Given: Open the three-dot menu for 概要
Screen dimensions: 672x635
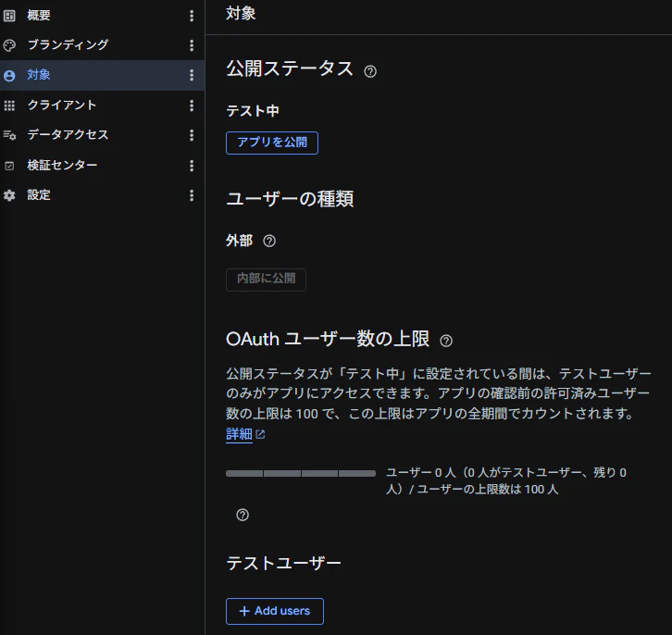Looking at the screenshot, I should click(192, 16).
